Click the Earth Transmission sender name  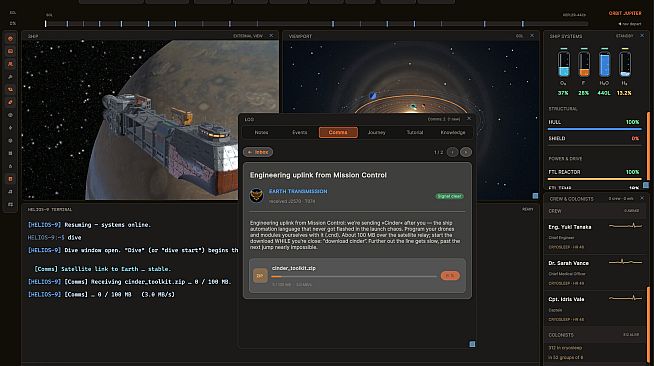coord(298,191)
